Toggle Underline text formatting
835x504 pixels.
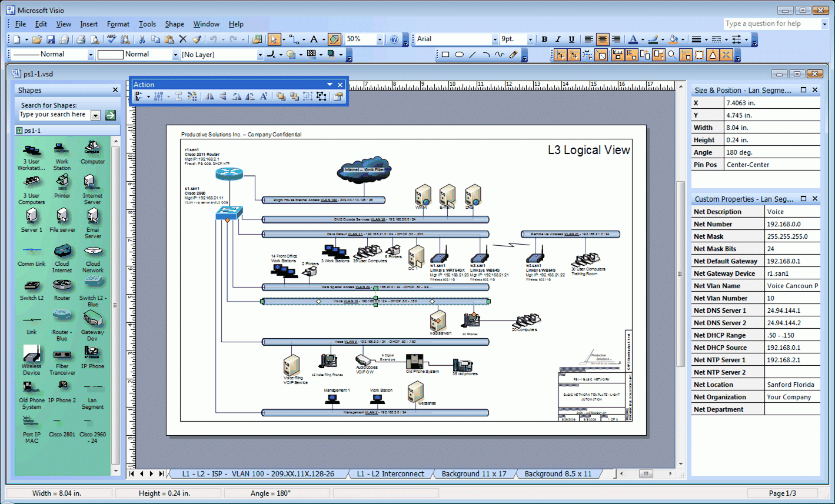[571, 39]
